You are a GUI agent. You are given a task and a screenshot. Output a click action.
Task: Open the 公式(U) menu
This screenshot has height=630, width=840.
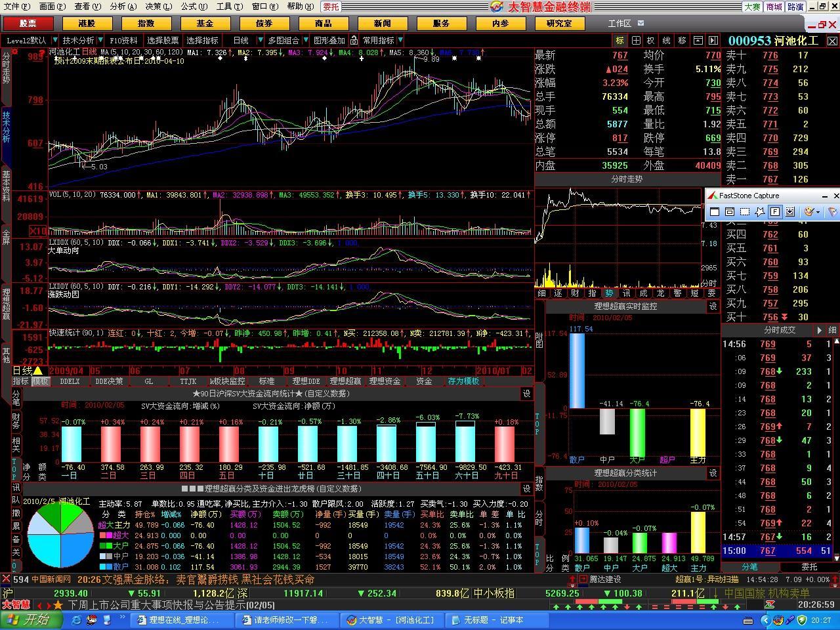pyautogui.click(x=194, y=7)
